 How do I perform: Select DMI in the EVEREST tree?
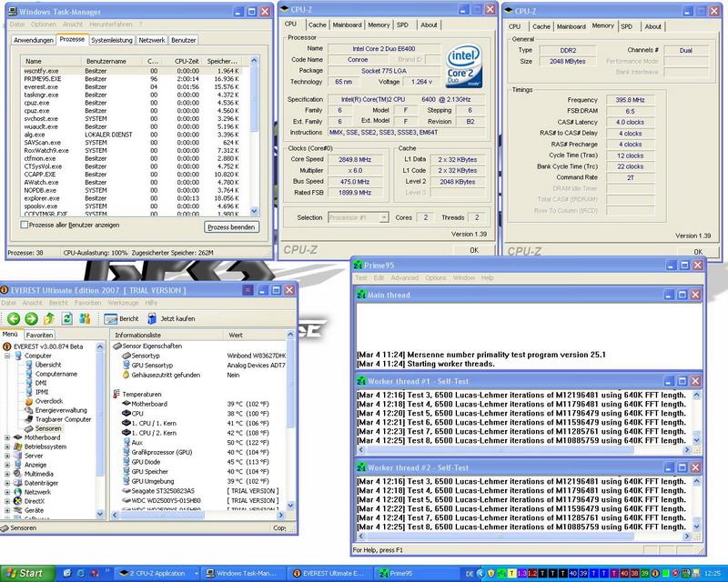click(41, 383)
